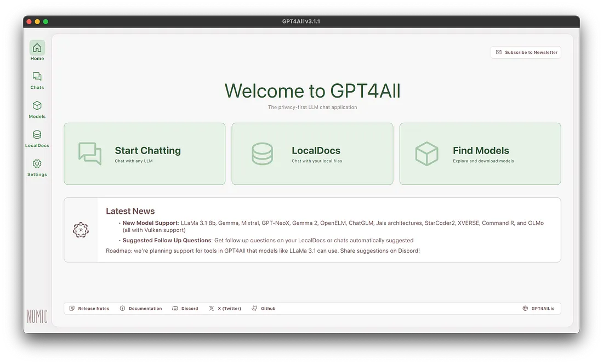Click the globe icon beside GPT4All.io
Screen dimensions: 603x364
(x=525, y=308)
